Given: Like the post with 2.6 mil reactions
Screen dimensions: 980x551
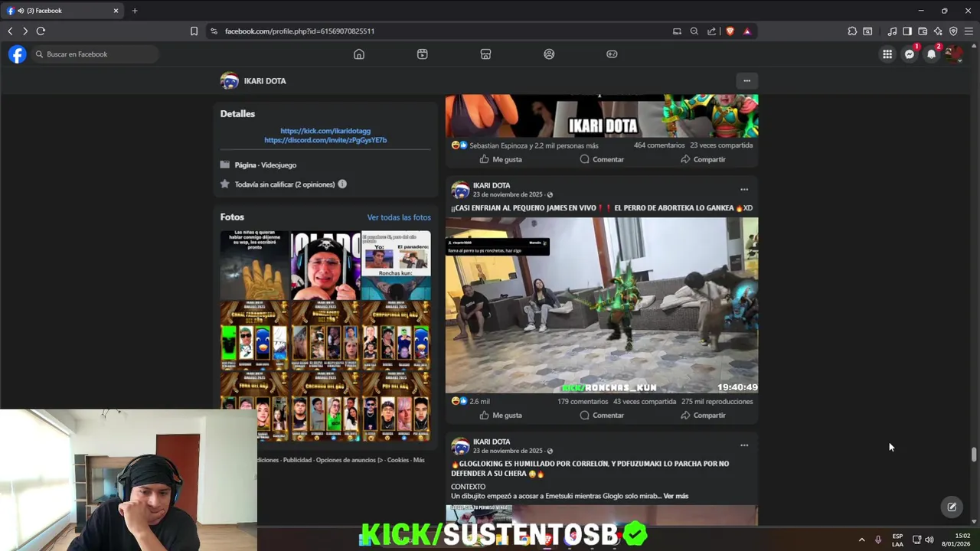Looking at the screenshot, I should click(501, 416).
